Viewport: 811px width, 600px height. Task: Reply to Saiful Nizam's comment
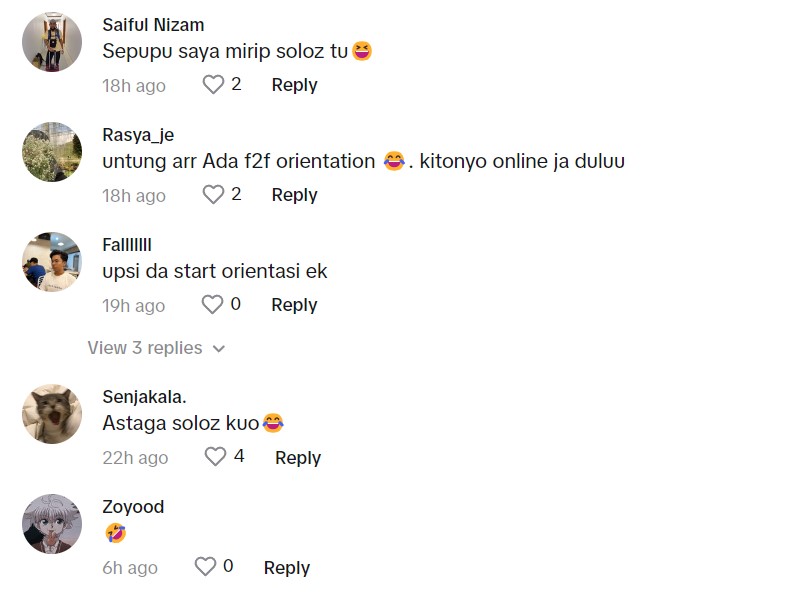[x=294, y=85]
